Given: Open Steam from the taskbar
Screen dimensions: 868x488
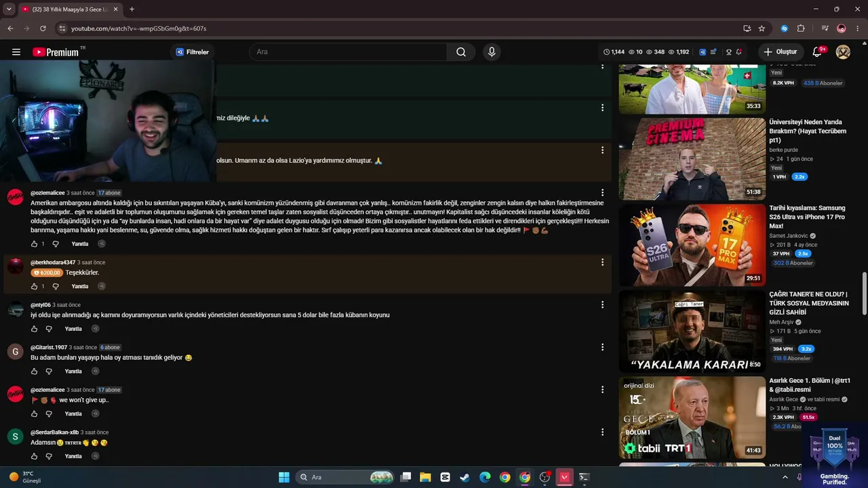Looking at the screenshot, I should (x=465, y=477).
